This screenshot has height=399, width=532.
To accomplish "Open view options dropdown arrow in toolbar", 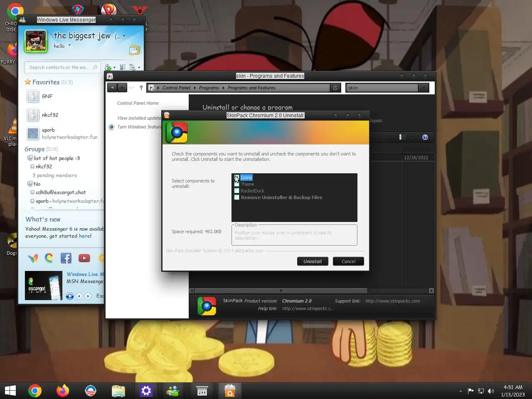I will coord(411,137).
